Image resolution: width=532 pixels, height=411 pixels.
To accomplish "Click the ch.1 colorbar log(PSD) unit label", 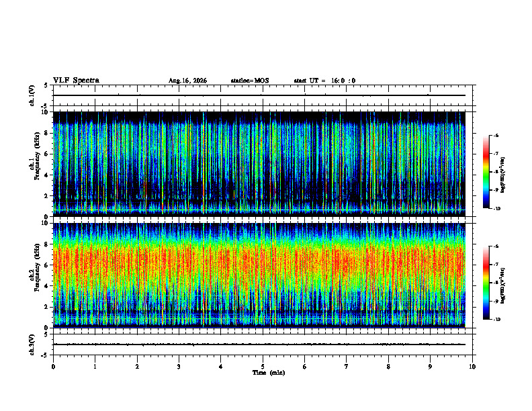I will click(x=503, y=175).
